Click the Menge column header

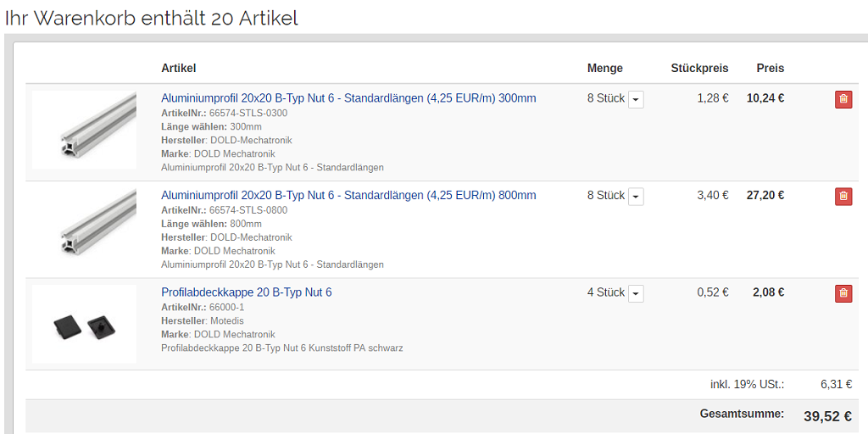point(605,68)
